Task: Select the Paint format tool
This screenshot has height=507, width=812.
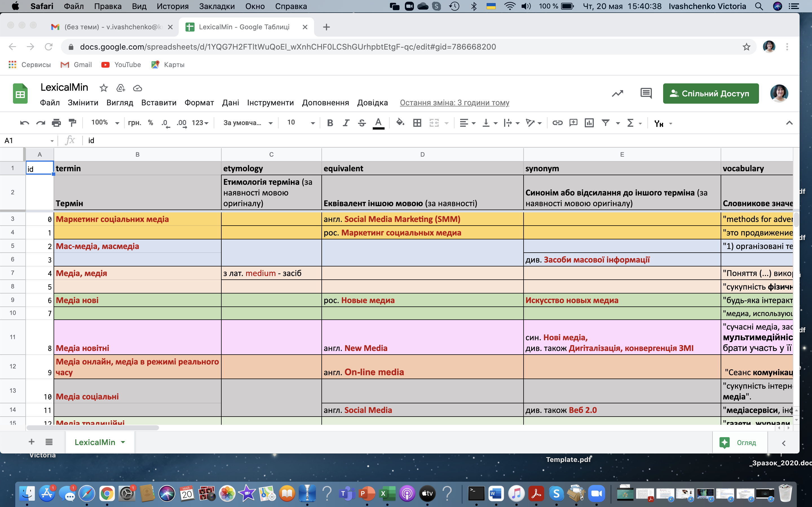Action: 72,123
